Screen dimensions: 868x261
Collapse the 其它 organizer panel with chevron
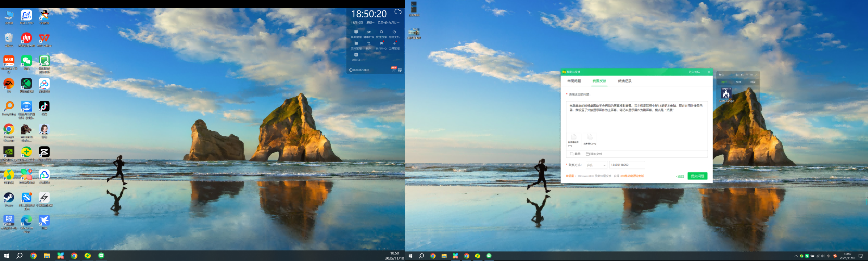pyautogui.click(x=756, y=75)
